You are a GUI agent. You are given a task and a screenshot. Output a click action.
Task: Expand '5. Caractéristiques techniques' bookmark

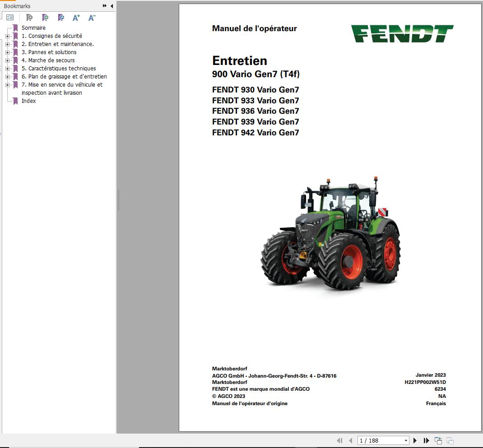point(7,69)
